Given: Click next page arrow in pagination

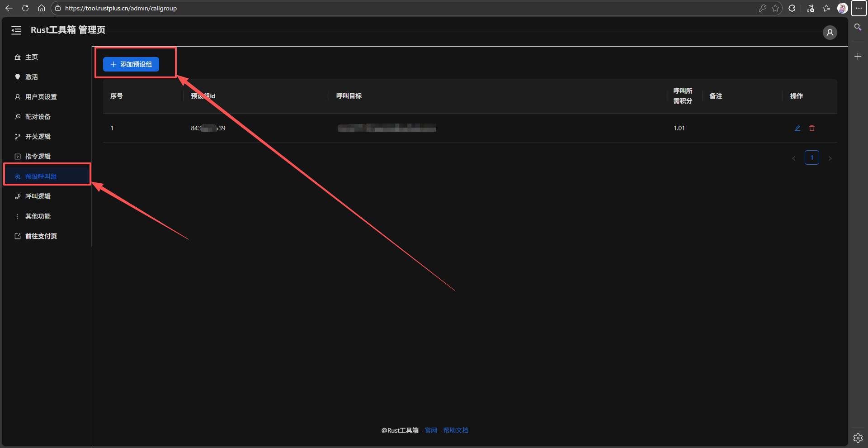Looking at the screenshot, I should click(830, 158).
